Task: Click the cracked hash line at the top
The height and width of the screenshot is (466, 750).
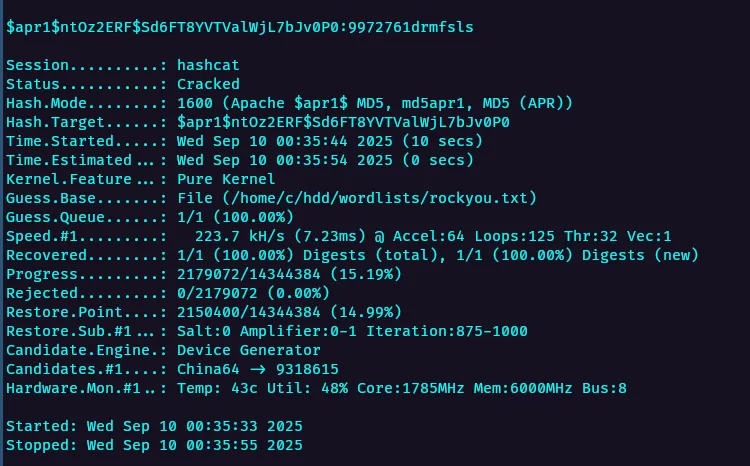Action: coord(240,27)
